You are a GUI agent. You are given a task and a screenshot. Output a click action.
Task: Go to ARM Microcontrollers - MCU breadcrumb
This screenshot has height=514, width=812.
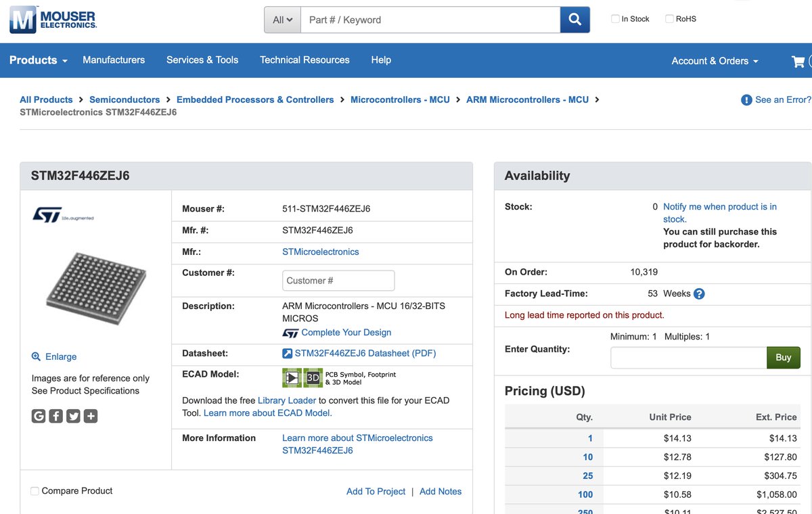(x=527, y=99)
